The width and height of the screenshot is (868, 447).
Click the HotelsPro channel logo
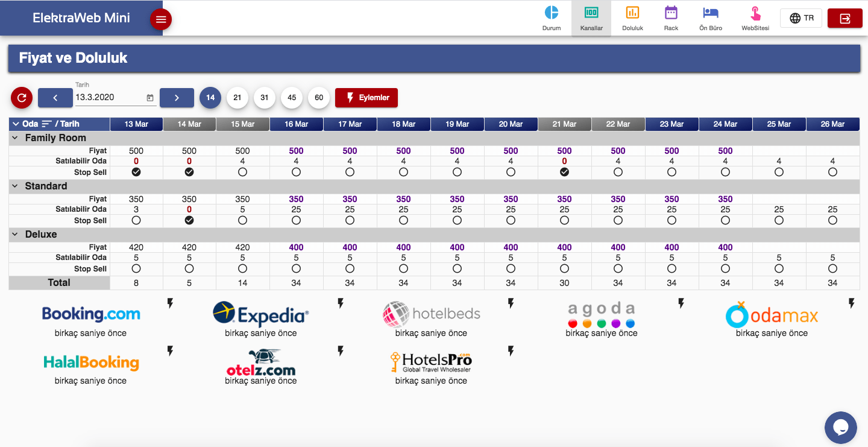click(432, 362)
